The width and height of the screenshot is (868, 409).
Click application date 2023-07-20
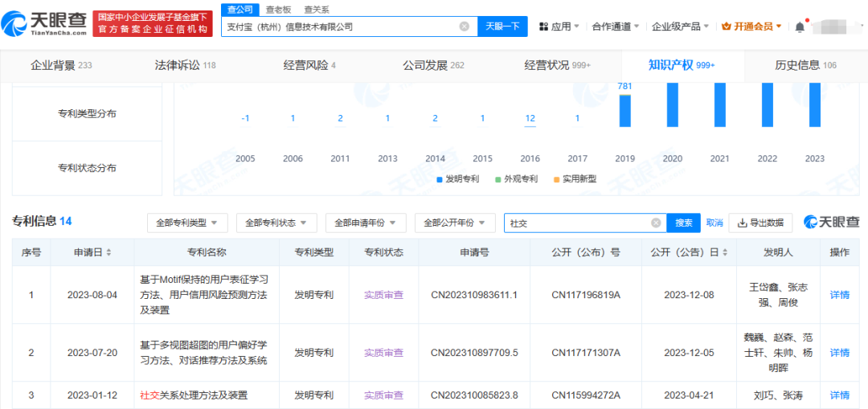coord(92,353)
